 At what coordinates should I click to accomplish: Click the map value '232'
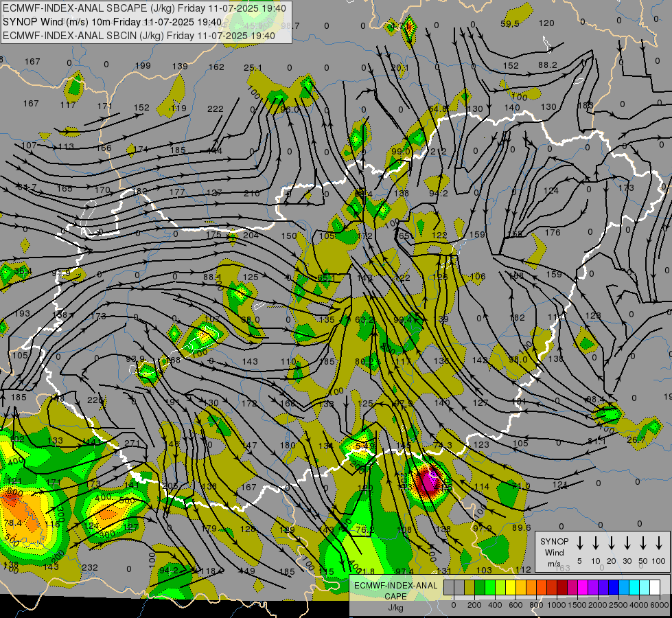[x=89, y=567]
